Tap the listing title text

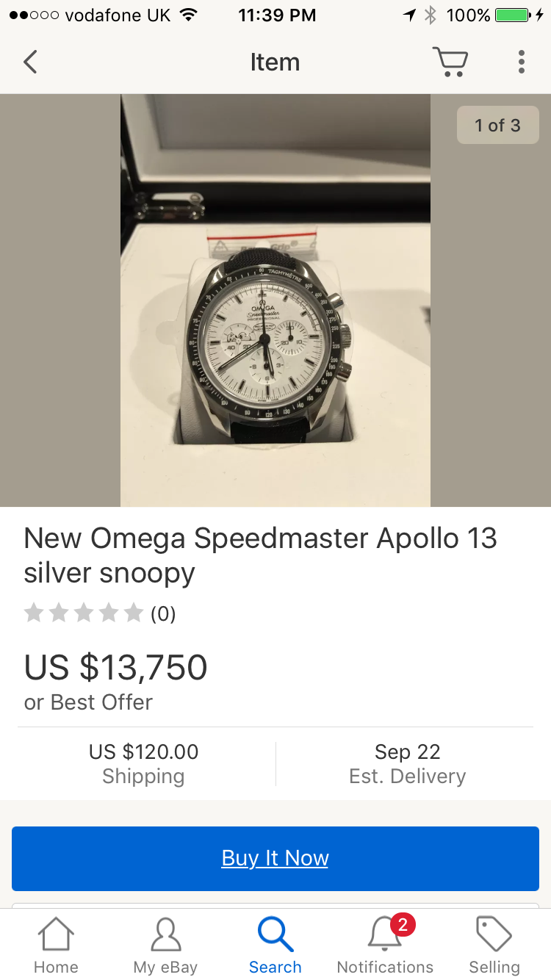[260, 555]
